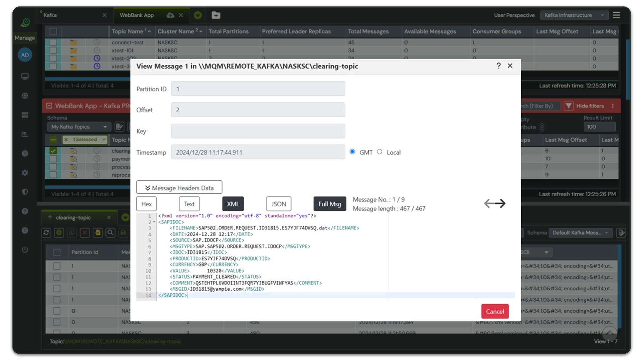
Task: Click the help question mark in dialog title
Action: click(498, 66)
